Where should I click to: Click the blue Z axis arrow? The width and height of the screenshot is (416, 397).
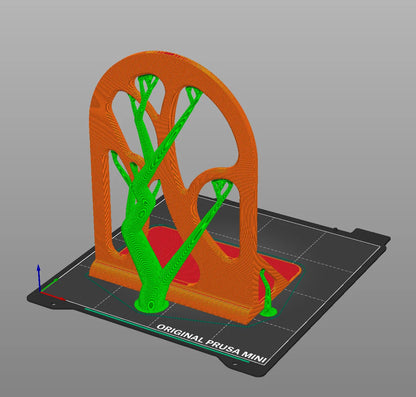(39, 277)
